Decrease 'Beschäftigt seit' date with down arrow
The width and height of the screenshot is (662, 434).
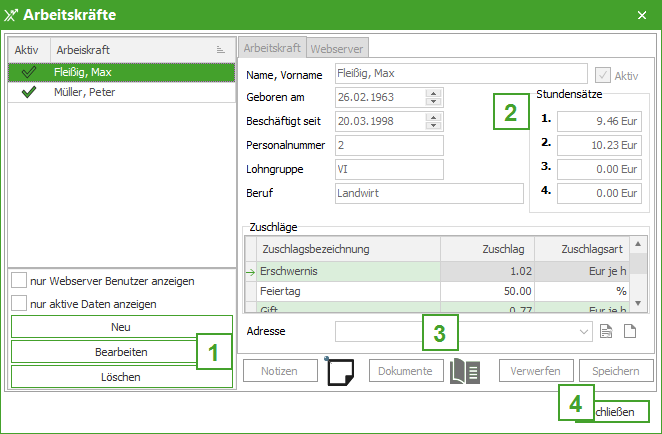coord(433,126)
